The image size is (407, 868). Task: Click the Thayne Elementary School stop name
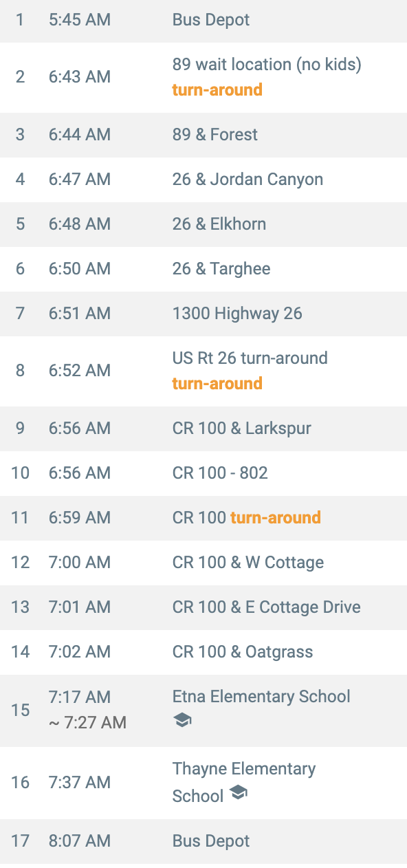(x=244, y=782)
